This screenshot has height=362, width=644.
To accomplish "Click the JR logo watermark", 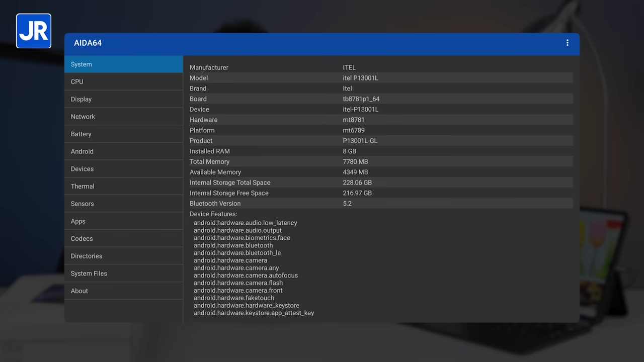I will [33, 30].
